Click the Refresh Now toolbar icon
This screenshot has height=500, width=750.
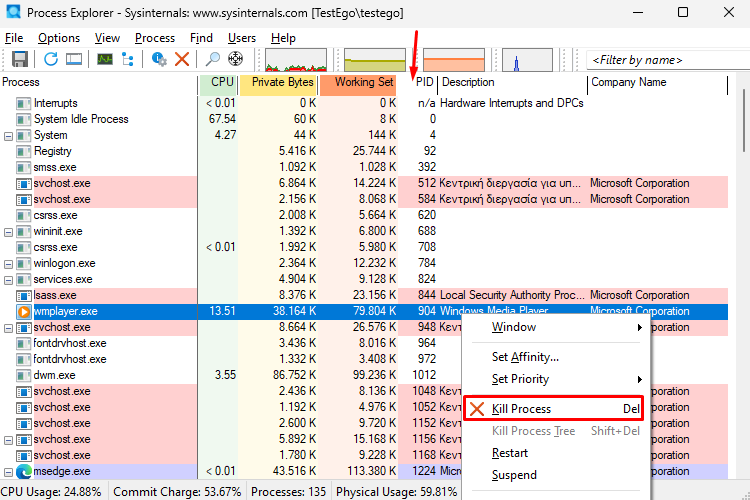(51, 59)
